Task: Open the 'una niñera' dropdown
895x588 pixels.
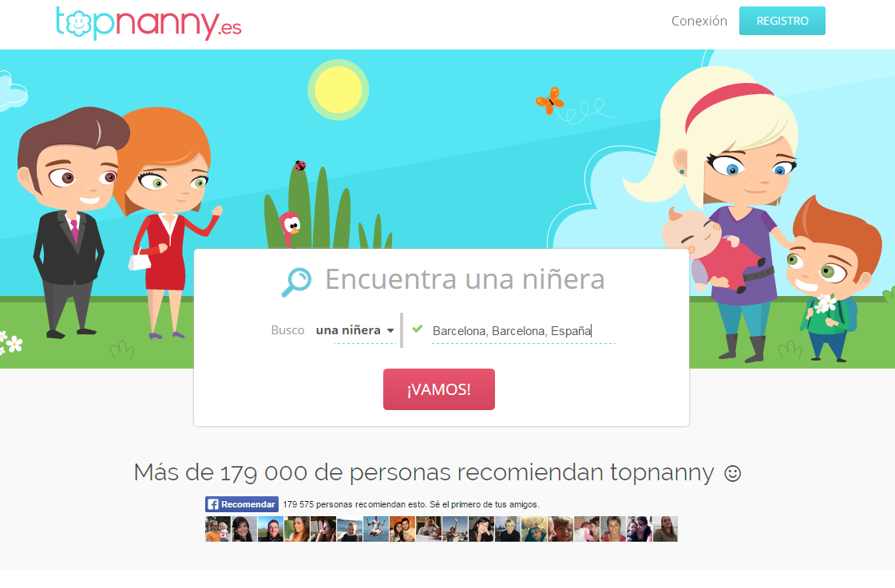Action: (x=355, y=330)
